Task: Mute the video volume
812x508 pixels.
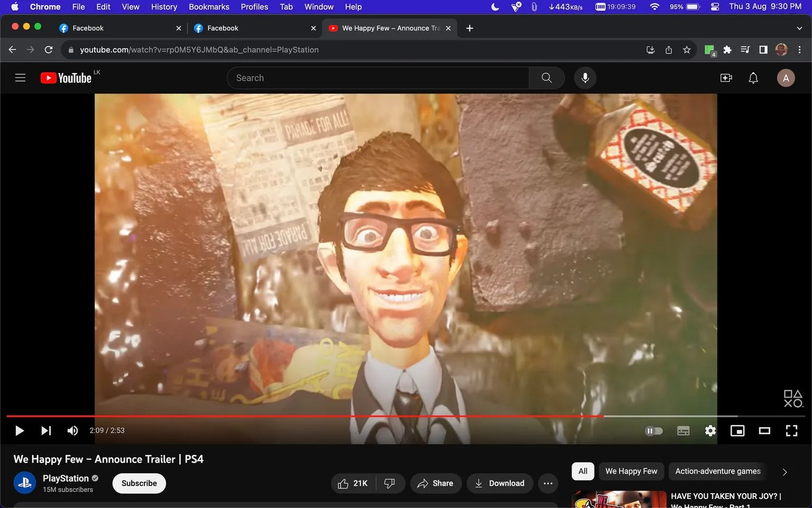Action: pyautogui.click(x=72, y=430)
